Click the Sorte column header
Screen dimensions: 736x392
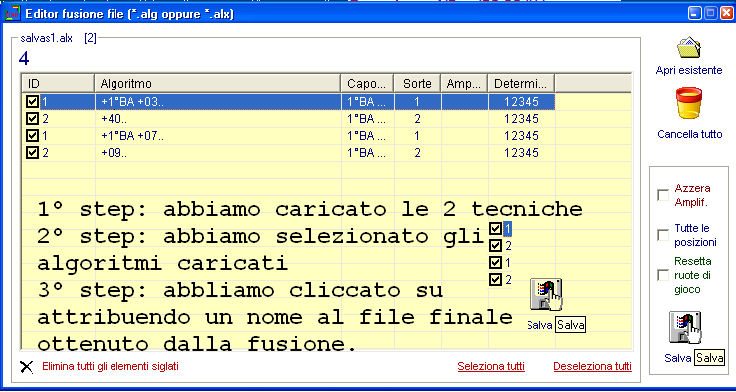pyautogui.click(x=417, y=84)
